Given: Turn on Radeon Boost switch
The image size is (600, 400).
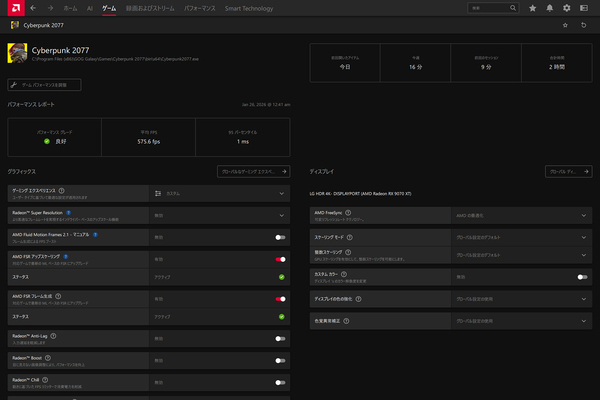Looking at the screenshot, I should tap(281, 360).
